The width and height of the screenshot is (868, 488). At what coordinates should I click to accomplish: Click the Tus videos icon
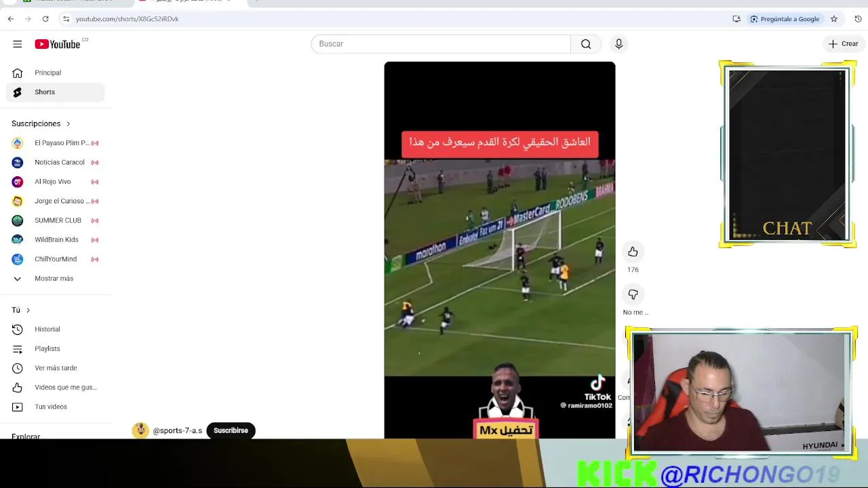18,407
